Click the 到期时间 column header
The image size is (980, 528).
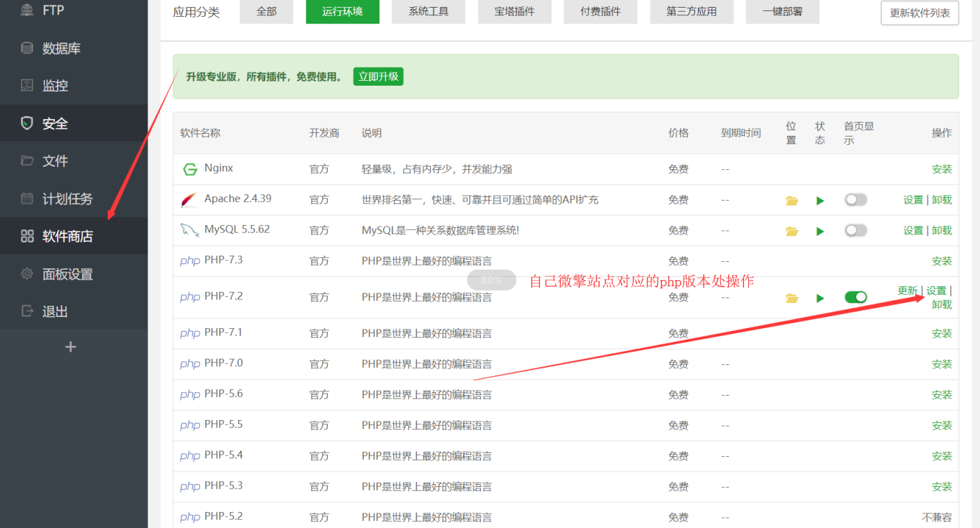pyautogui.click(x=741, y=133)
